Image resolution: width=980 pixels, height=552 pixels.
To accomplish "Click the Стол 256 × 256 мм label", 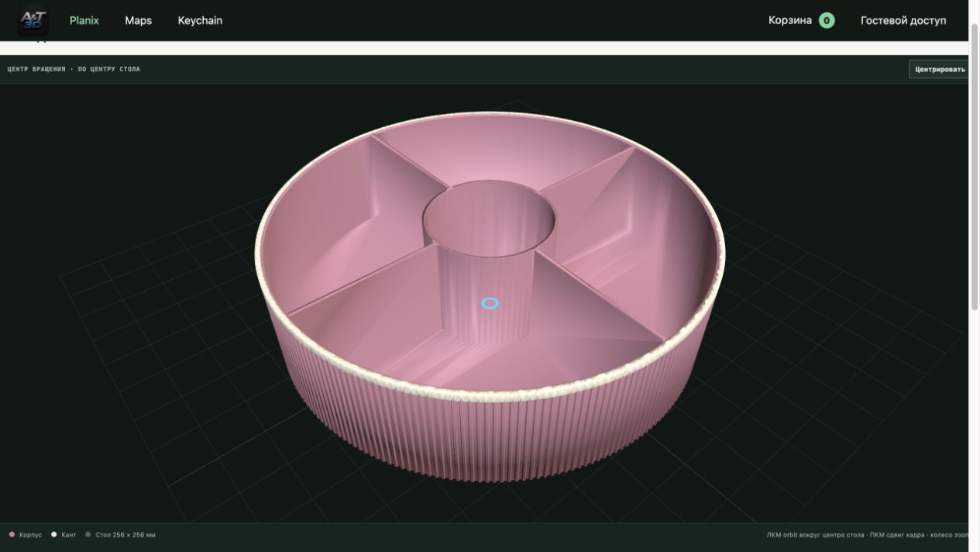I will click(126, 535).
